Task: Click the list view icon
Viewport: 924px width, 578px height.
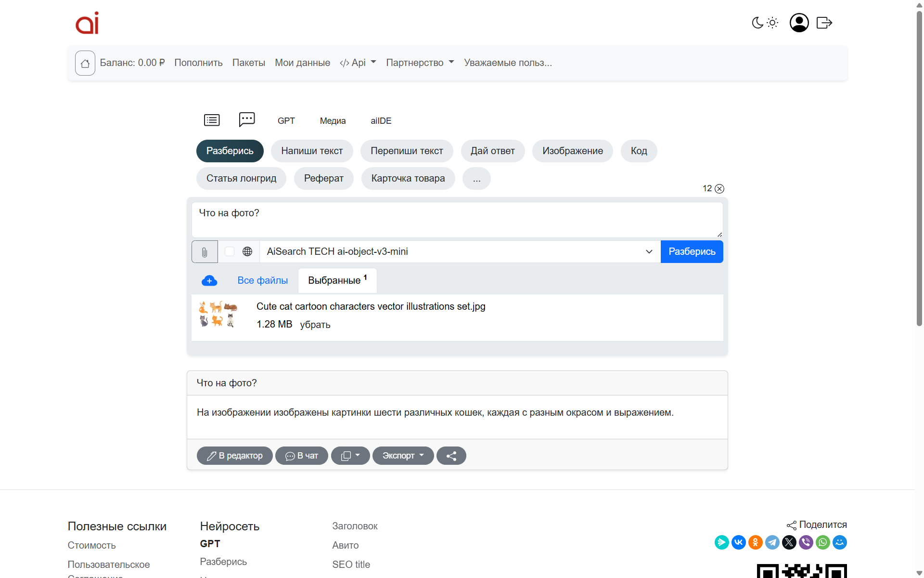Action: (x=212, y=120)
